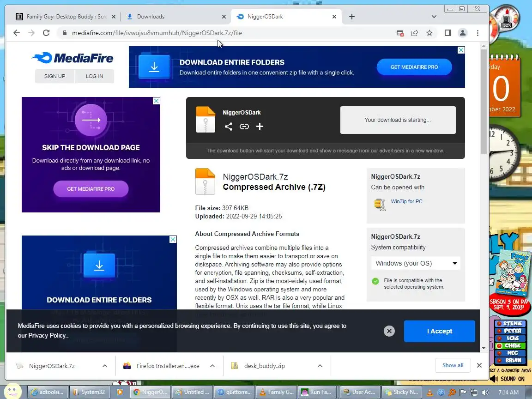Click the site lock icon in address bar
This screenshot has width=532, height=399.
coord(64,33)
